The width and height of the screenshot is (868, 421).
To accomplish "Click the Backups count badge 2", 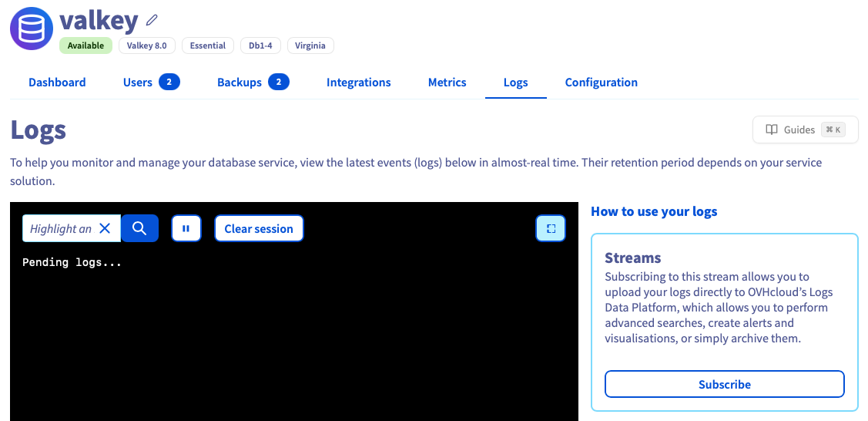I will click(x=279, y=82).
